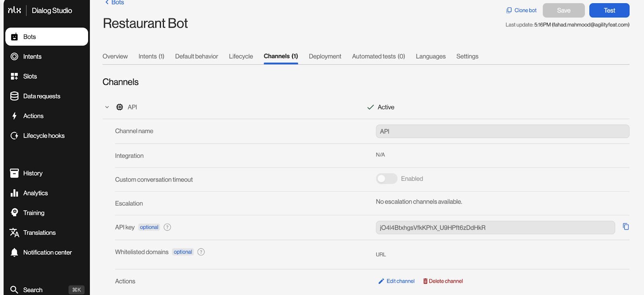Image resolution: width=644 pixels, height=295 pixels.
Task: Copy the API key to clipboard
Action: tap(625, 227)
